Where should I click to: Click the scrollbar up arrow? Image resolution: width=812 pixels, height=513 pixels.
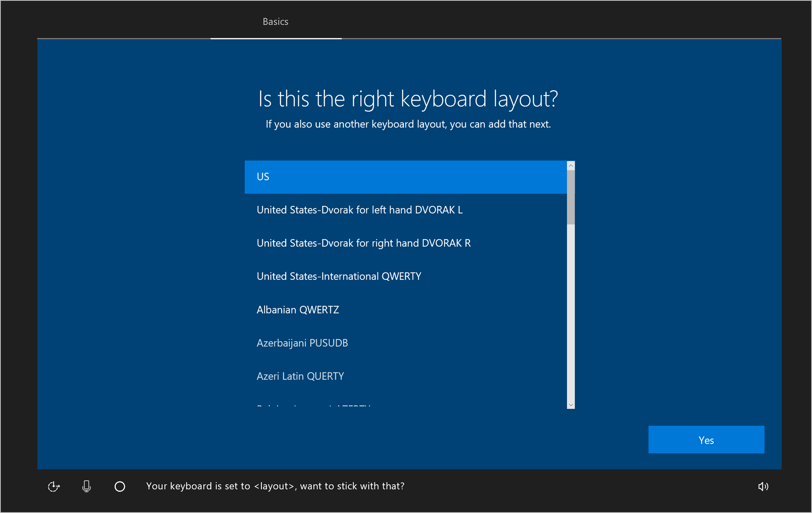571,166
